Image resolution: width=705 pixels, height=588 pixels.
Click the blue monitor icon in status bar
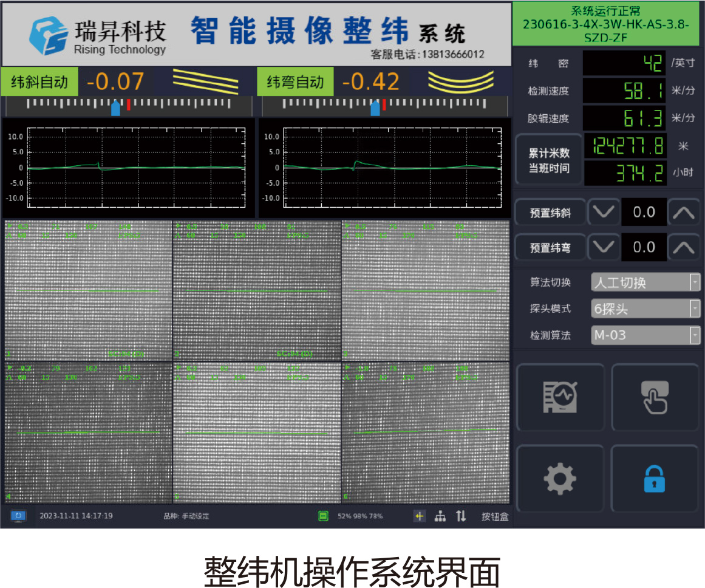18,516
